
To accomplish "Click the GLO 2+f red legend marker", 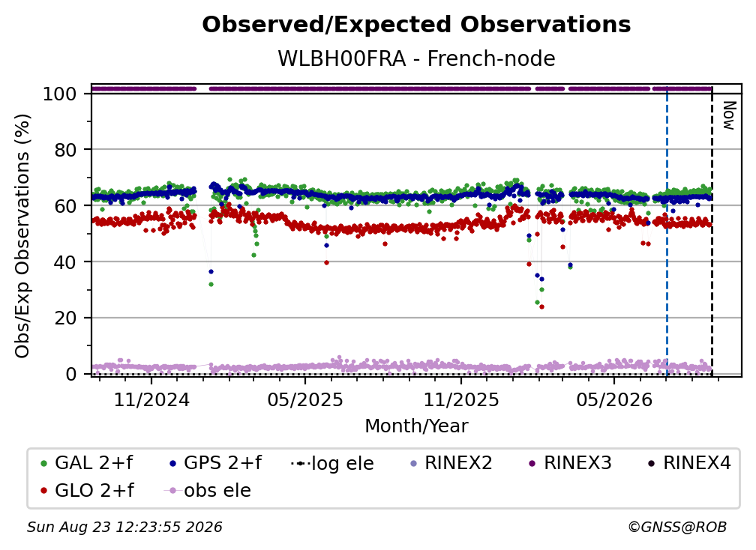I will click(x=44, y=491).
